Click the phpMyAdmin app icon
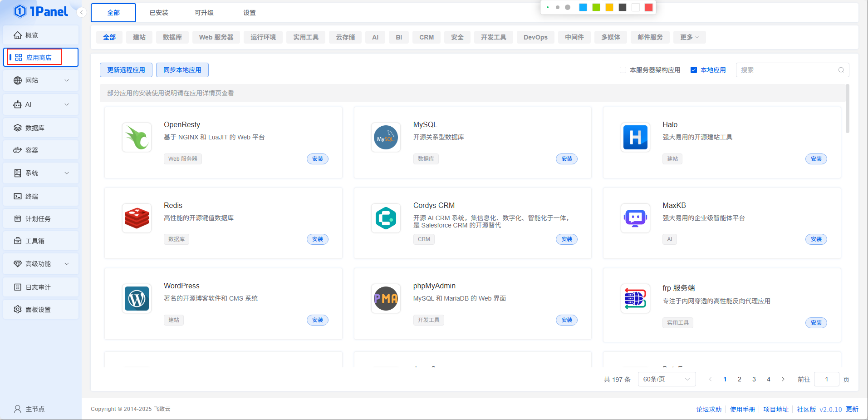 pos(386,298)
